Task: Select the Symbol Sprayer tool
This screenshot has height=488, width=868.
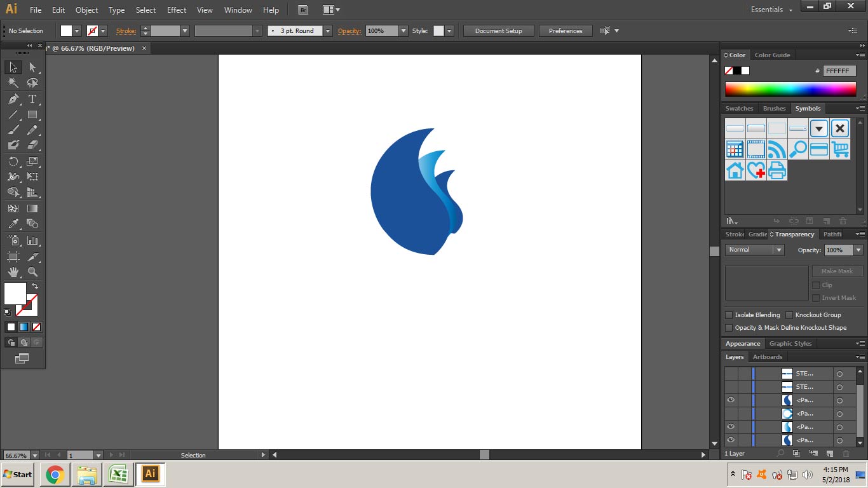Action: click(x=13, y=241)
